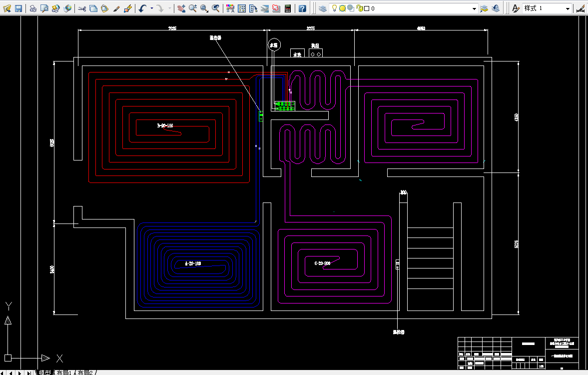588x375 pixels.
Task: Switch to the 布局1 layout tab
Action: (x=64, y=372)
